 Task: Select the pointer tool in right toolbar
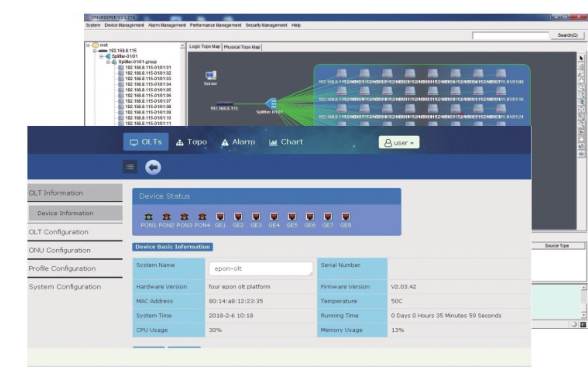click(x=581, y=58)
